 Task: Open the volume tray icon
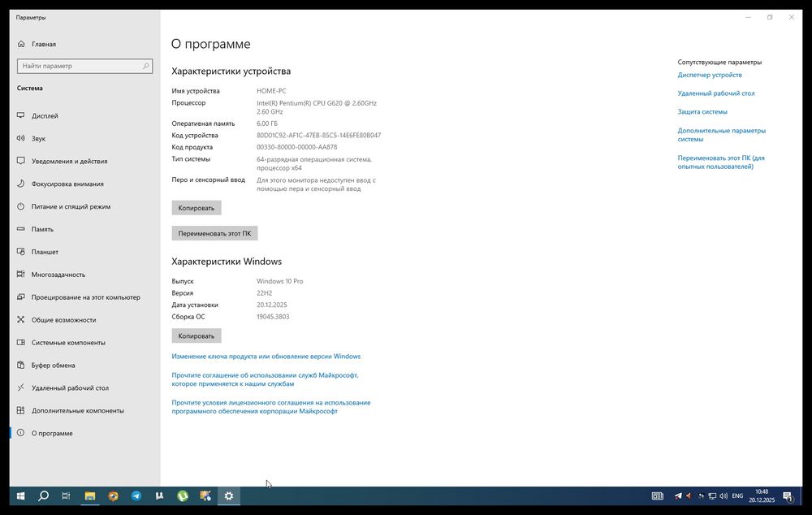click(723, 496)
